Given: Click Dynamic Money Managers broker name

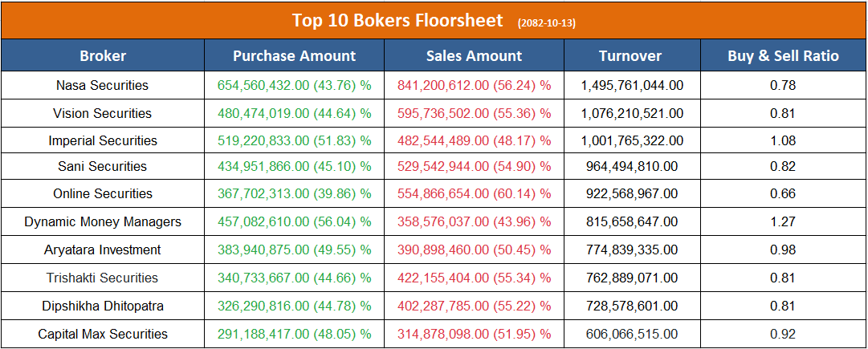Looking at the screenshot, I should click(x=102, y=221).
